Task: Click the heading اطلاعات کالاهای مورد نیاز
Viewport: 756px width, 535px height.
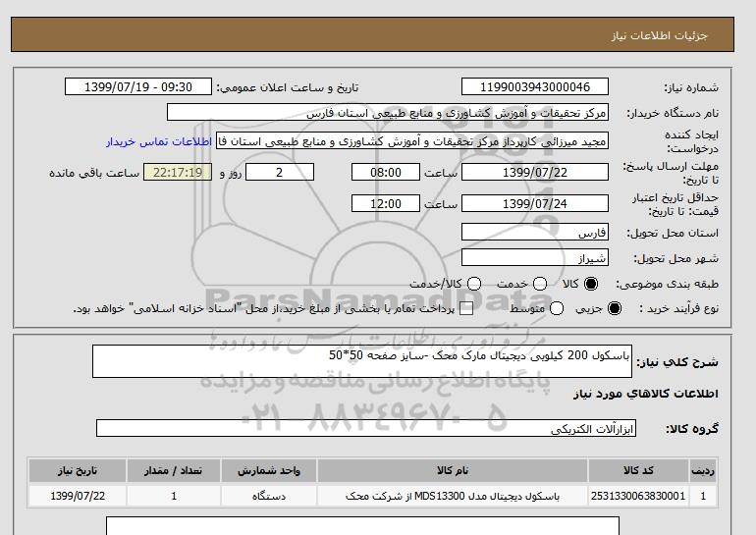Action: coord(646,394)
